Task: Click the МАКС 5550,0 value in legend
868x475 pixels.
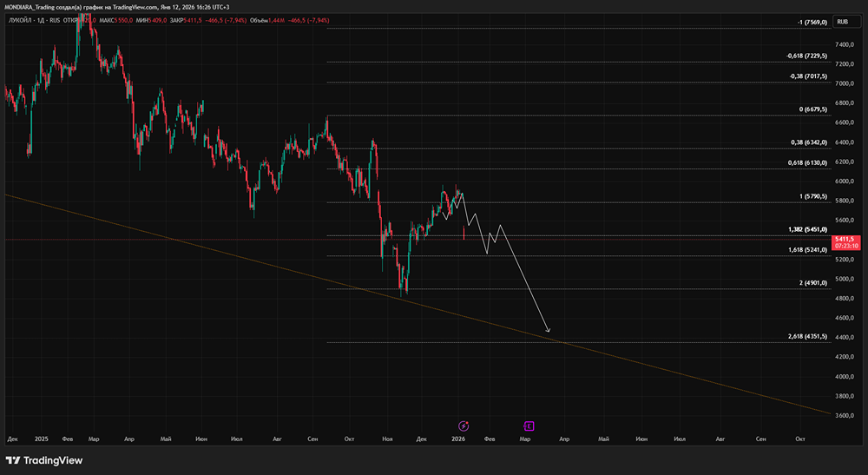Action: click(x=115, y=21)
